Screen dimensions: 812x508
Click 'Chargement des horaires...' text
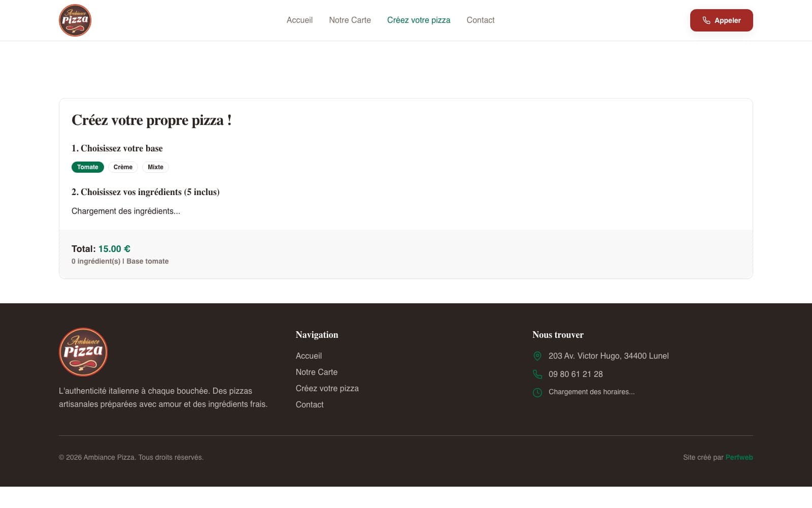[x=591, y=392]
